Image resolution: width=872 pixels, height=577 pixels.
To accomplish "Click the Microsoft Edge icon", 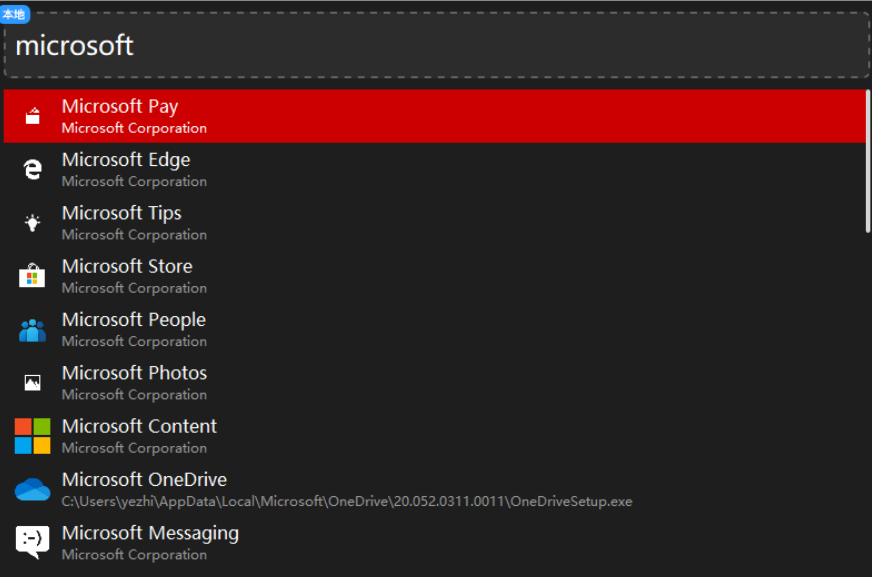I will point(33,169).
